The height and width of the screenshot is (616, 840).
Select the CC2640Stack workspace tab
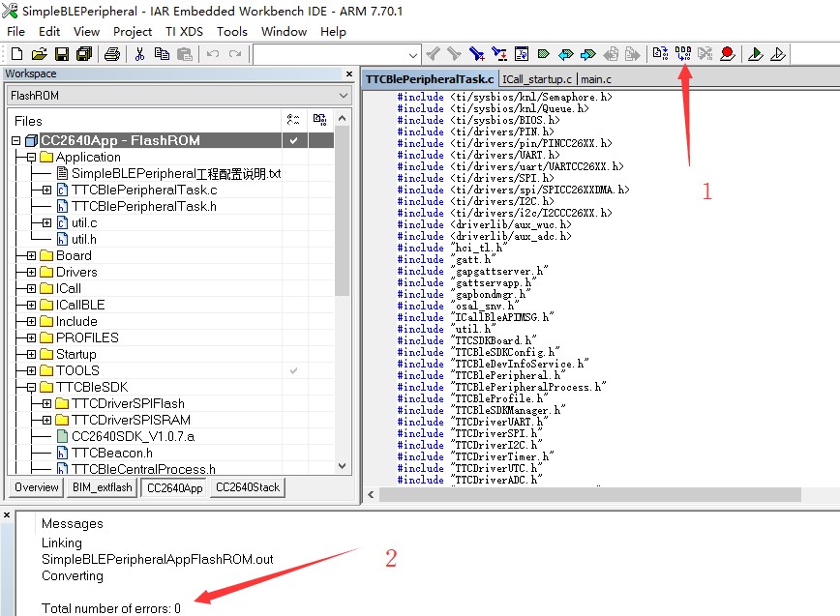click(248, 487)
